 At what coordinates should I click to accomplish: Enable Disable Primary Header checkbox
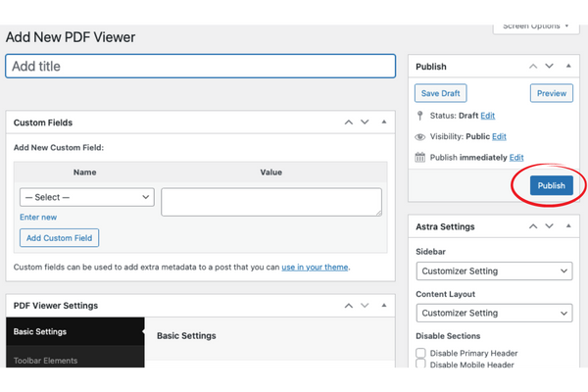coord(420,353)
